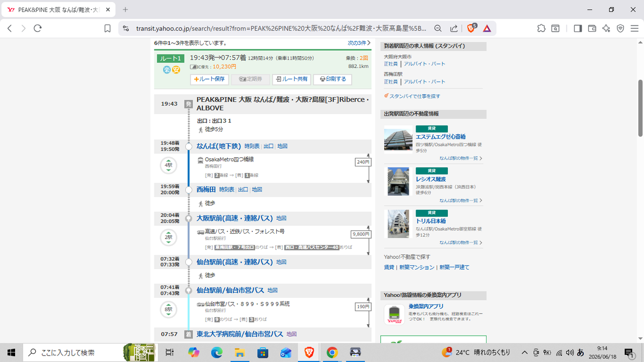Expand the 8駅 stops toggle
644x362 pixels.
pyautogui.click(x=169, y=309)
